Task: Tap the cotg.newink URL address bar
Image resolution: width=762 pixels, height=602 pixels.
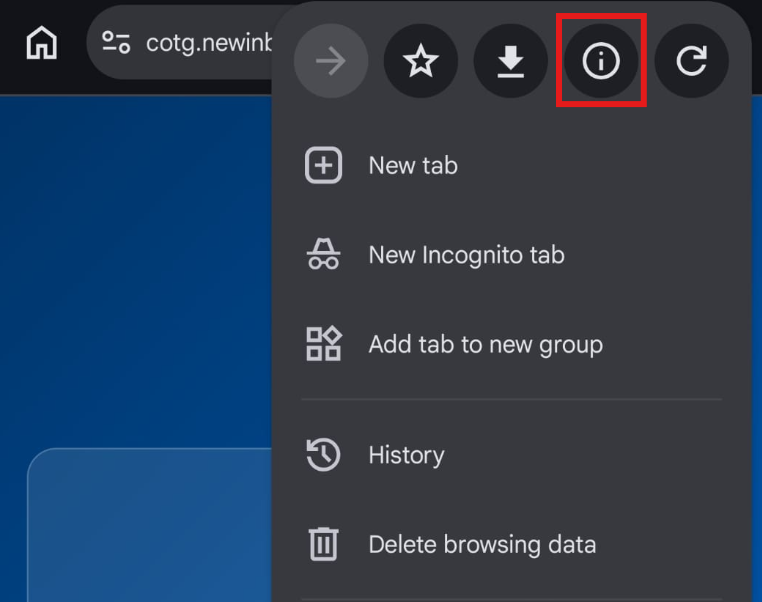Action: click(x=180, y=43)
